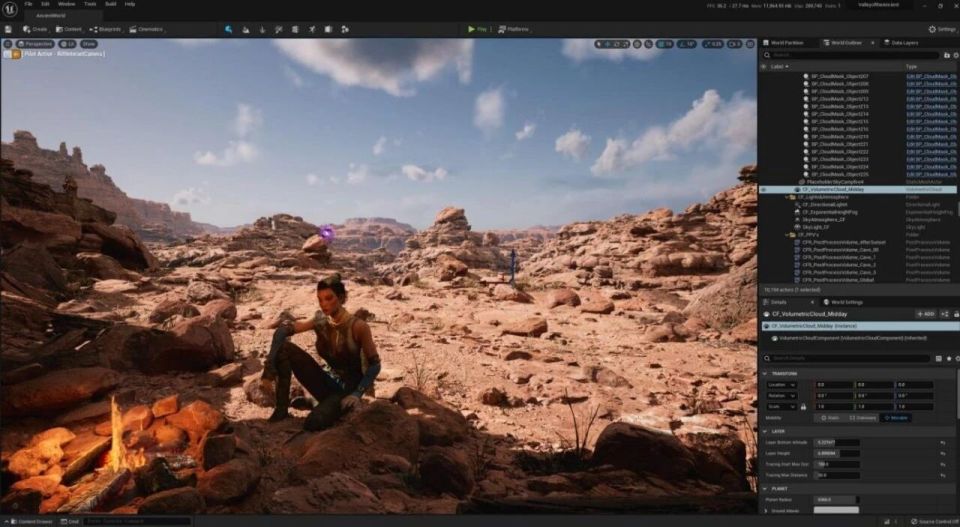Viewport: 960px width, 527px height.
Task: Click the Play button
Action: tap(478, 29)
